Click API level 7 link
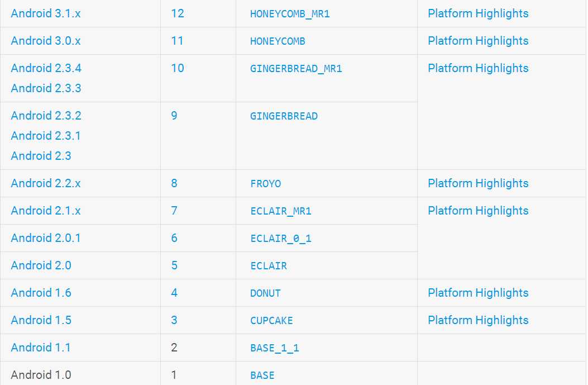This screenshot has height=385, width=588. [x=174, y=211]
